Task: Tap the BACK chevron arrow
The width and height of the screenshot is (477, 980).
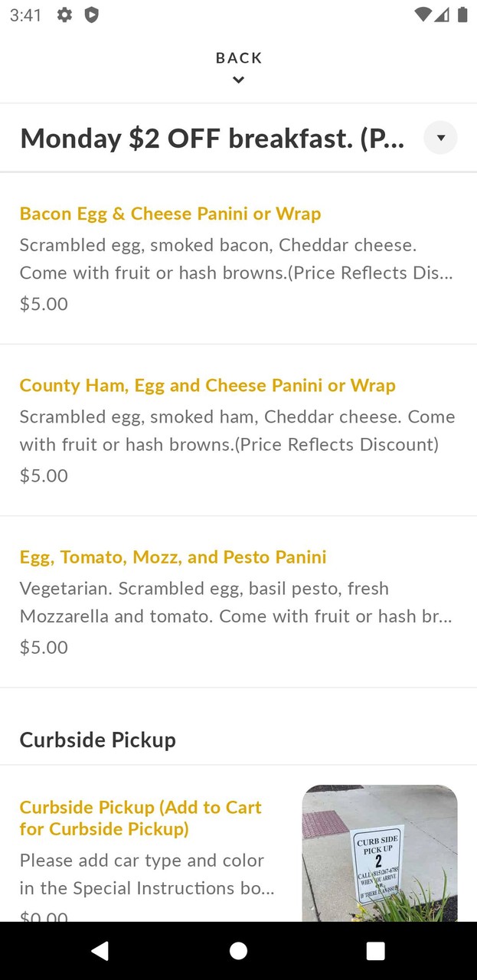Action: point(238,80)
